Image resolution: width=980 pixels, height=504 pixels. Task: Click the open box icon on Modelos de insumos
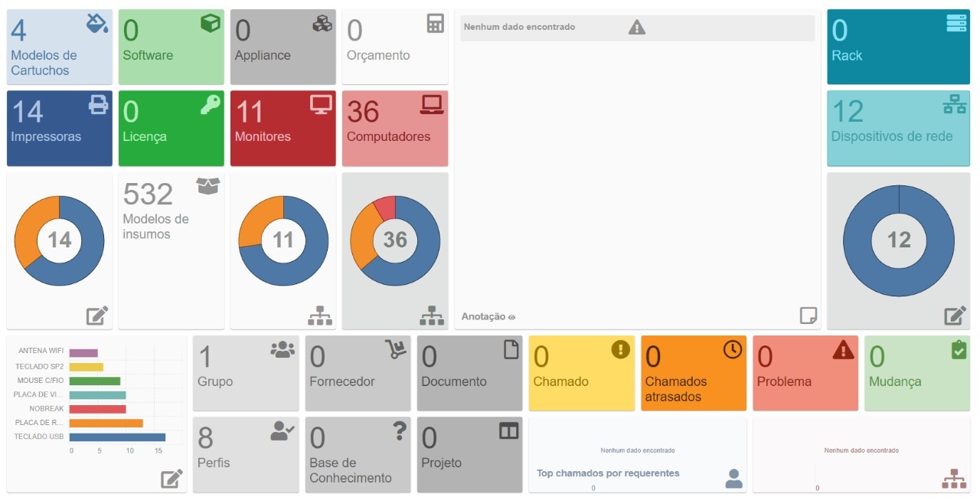[208, 185]
